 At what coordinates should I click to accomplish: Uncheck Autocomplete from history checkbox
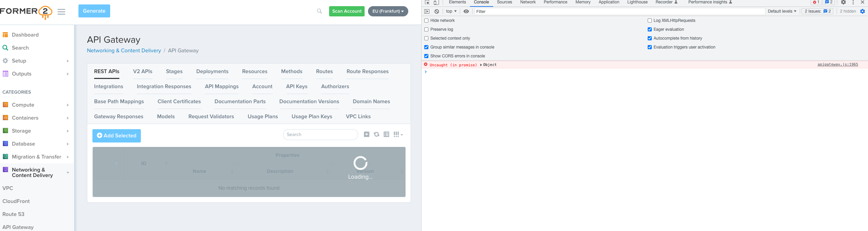[650, 38]
